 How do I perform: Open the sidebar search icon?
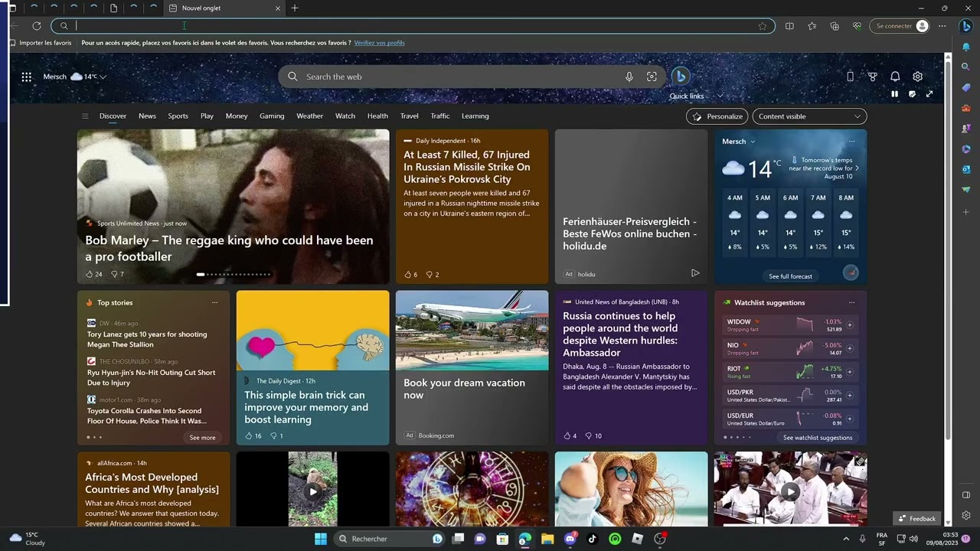click(966, 67)
